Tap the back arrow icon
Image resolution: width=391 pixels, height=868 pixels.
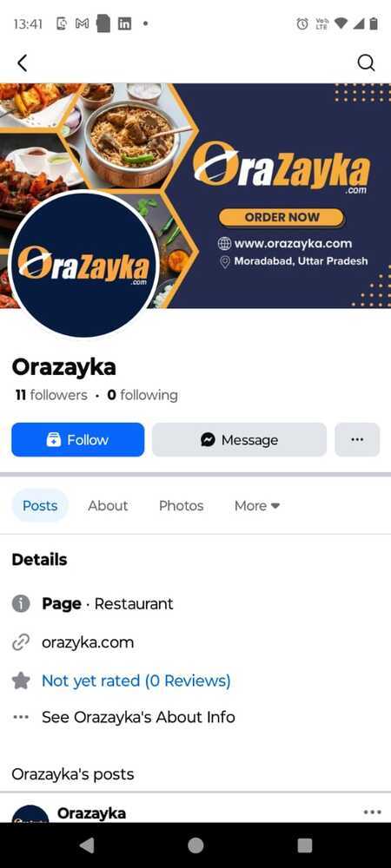22,63
